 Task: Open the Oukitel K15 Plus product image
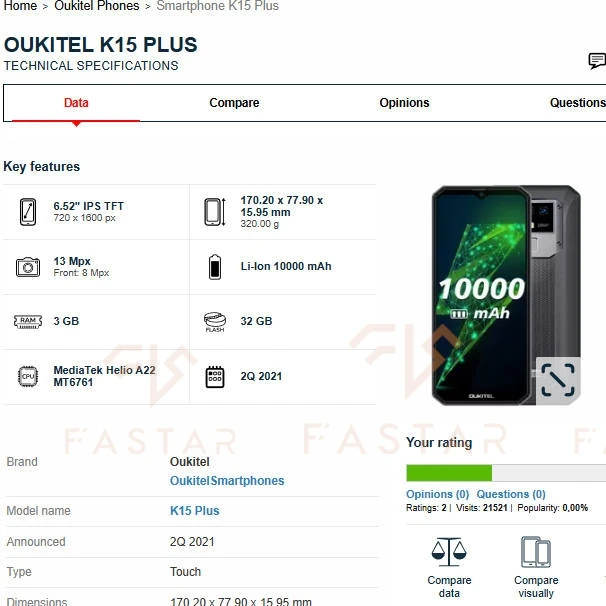[506, 295]
